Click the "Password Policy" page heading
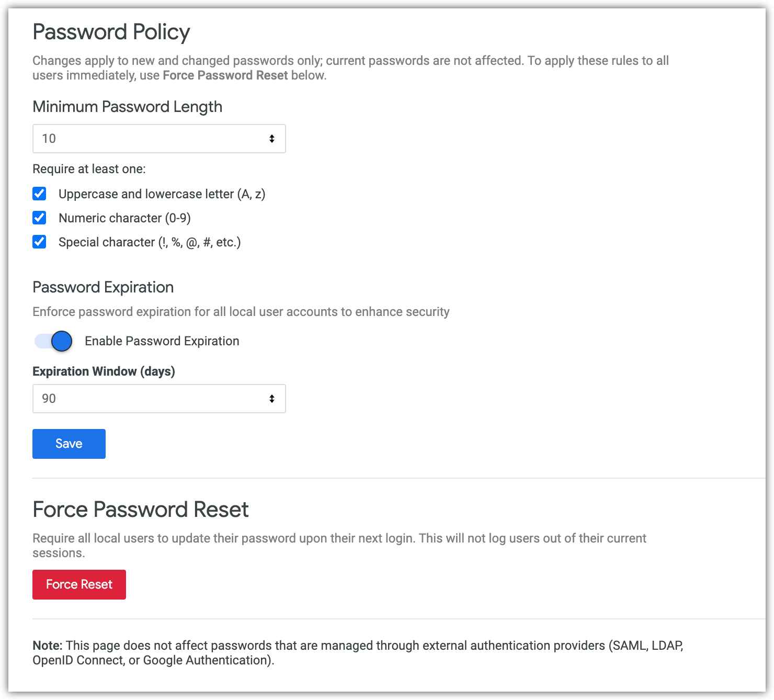The image size is (774, 700). 111,32
